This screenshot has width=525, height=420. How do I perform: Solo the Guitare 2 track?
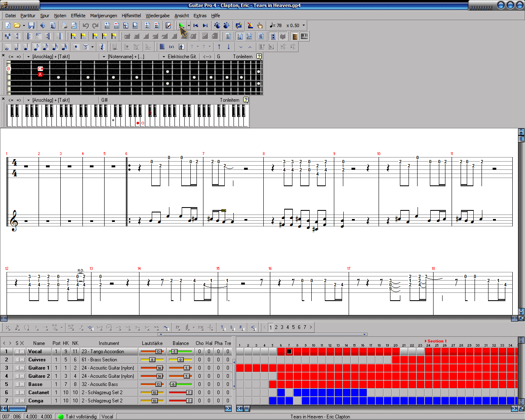pyautogui.click(x=17, y=376)
